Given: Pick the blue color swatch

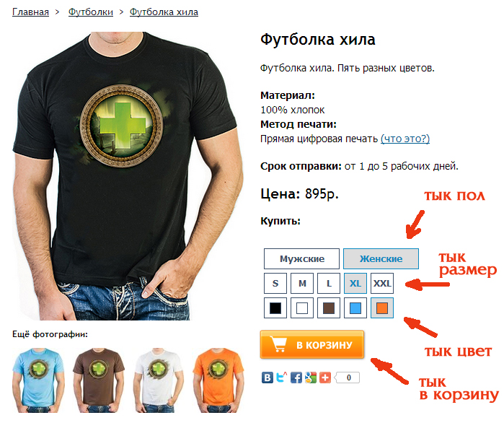Looking at the screenshot, I should tap(355, 308).
